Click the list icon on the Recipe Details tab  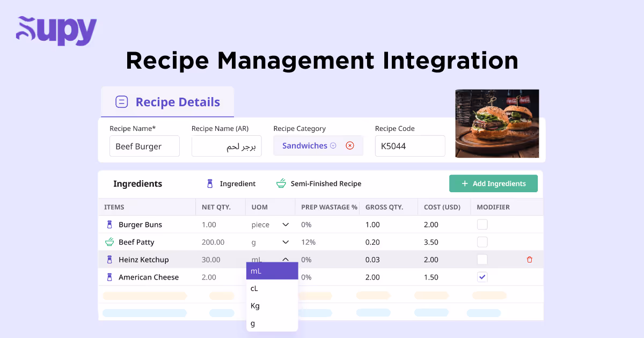[122, 102]
